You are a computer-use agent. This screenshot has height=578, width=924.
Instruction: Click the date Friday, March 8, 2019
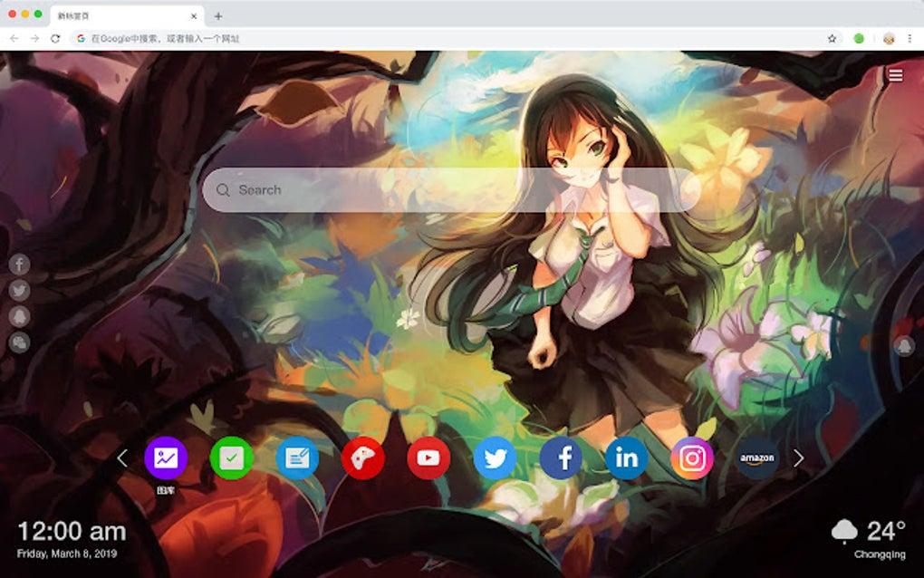click(67, 554)
